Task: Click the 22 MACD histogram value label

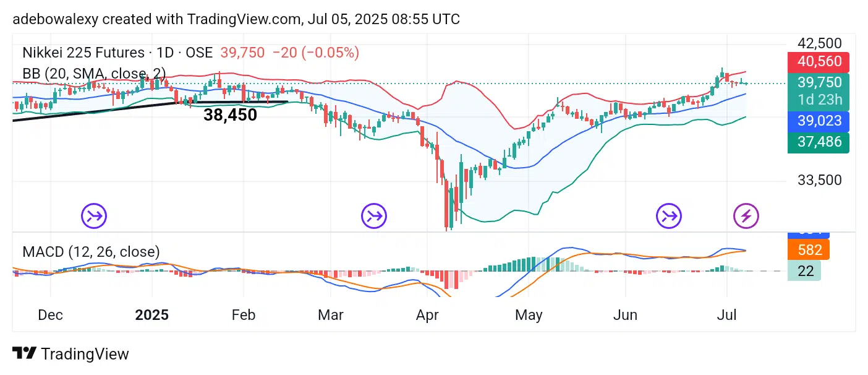Action: pos(805,271)
